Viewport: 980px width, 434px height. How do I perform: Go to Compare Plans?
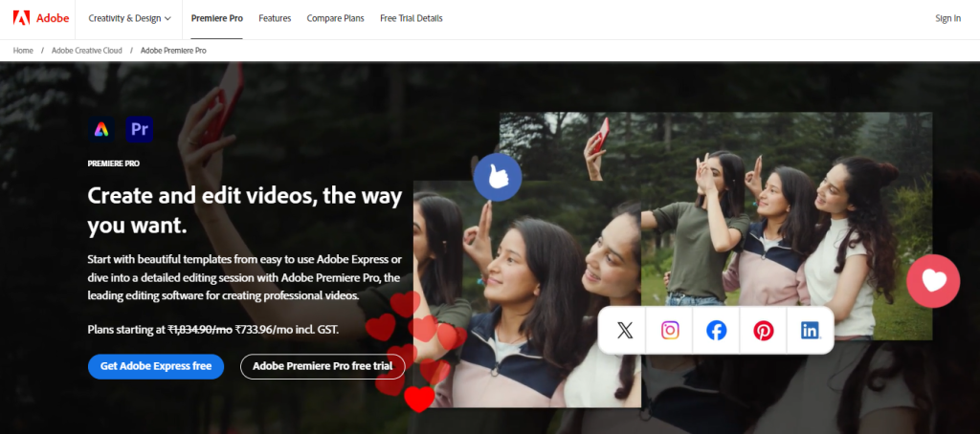pos(336,18)
